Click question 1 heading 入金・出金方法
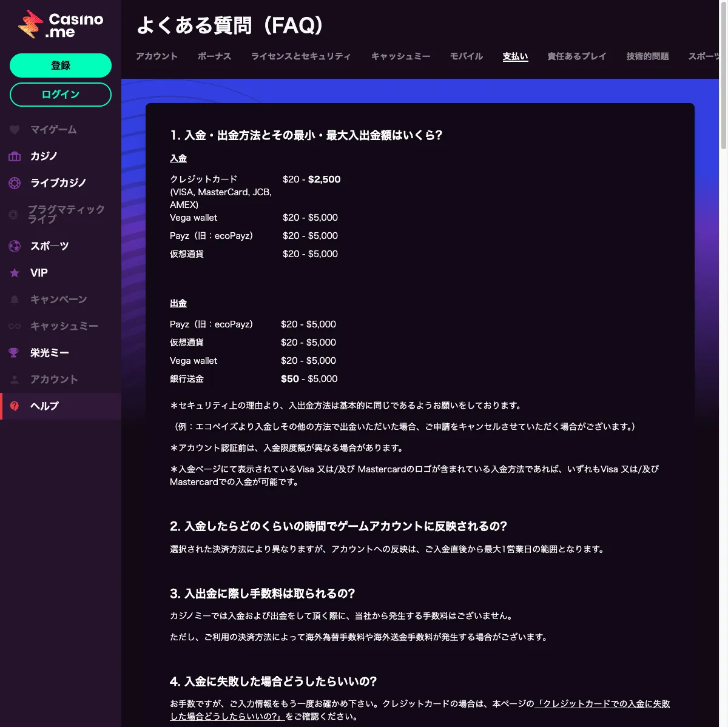The width and height of the screenshot is (728, 727). pyautogui.click(x=306, y=135)
